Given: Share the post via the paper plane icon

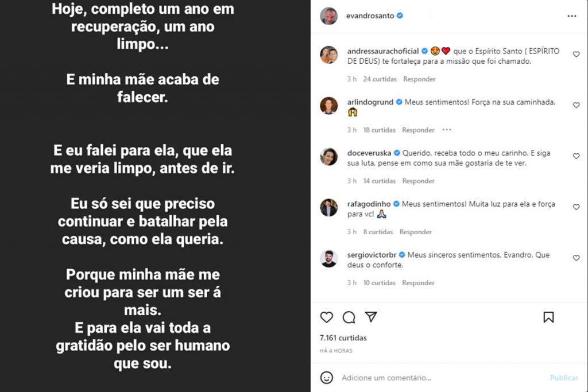Looking at the screenshot, I should coord(372,316).
